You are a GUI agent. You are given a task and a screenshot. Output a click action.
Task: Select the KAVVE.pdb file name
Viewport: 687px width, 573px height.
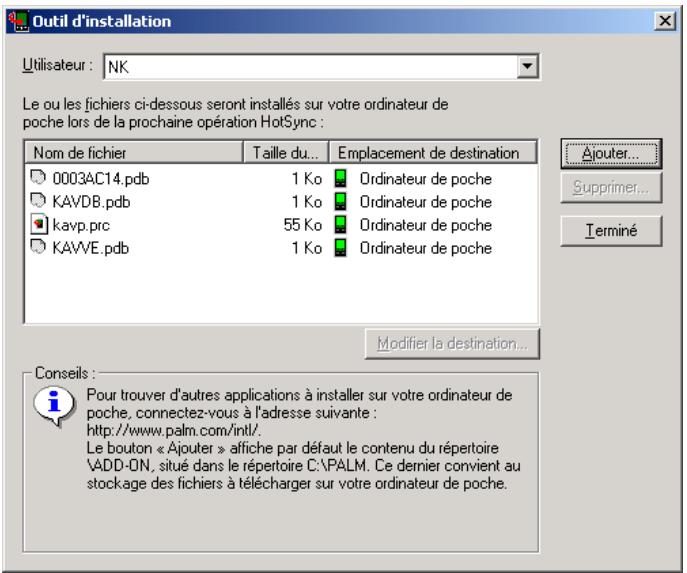(91, 248)
